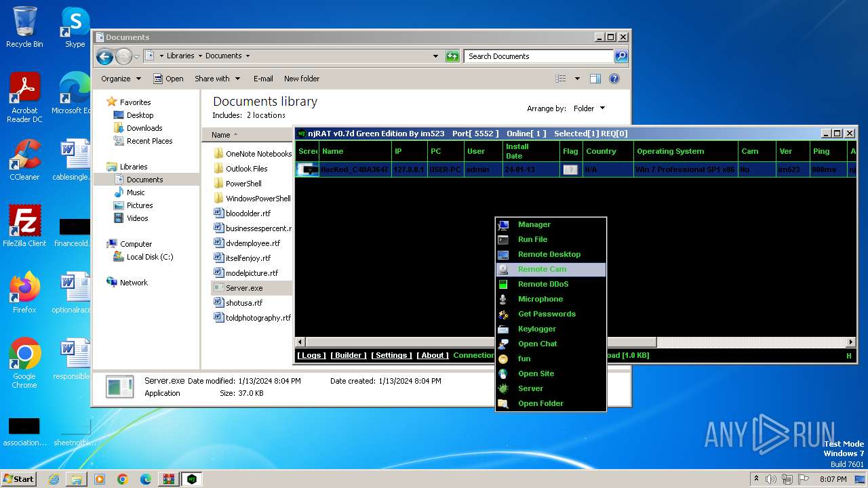Click the Microphone icon in context menu
Viewport: 868px width, 488px height.
pyautogui.click(x=503, y=299)
